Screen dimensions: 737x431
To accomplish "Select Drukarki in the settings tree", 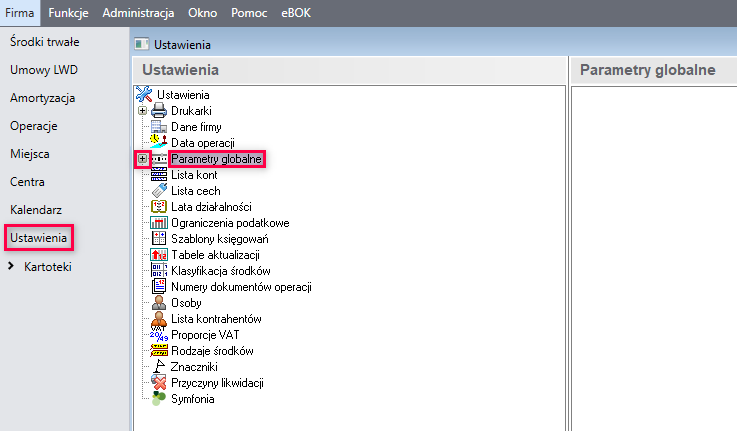I will (191, 111).
